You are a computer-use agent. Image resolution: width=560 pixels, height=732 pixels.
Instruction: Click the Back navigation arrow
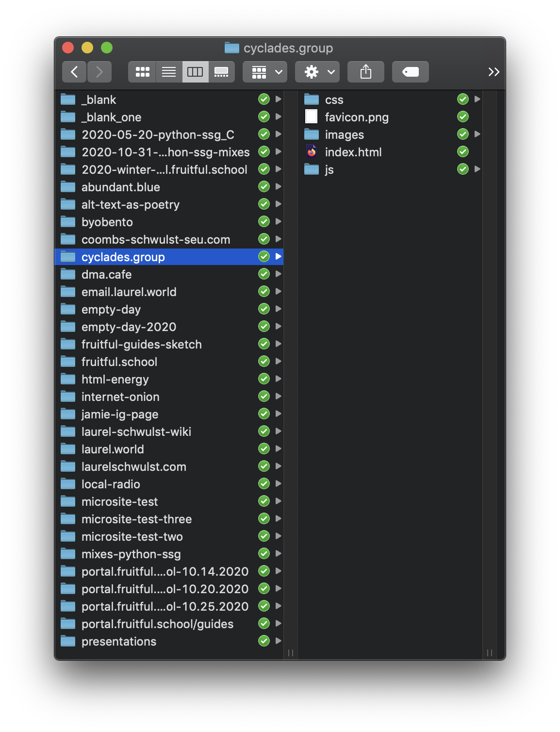coord(74,72)
